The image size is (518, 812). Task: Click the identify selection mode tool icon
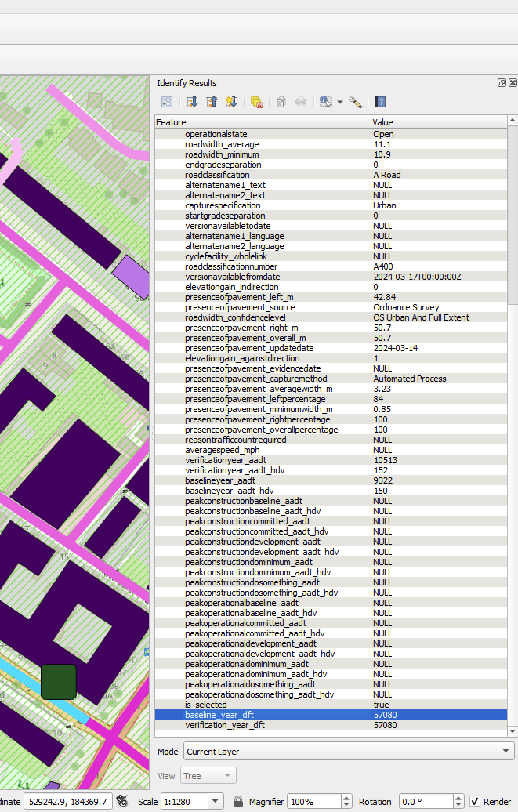coord(325,102)
